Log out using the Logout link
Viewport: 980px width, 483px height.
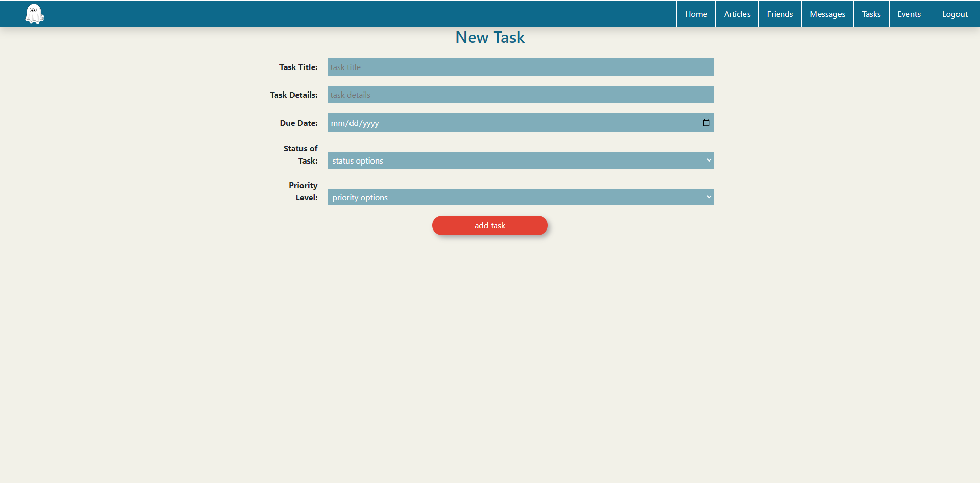[954, 14]
